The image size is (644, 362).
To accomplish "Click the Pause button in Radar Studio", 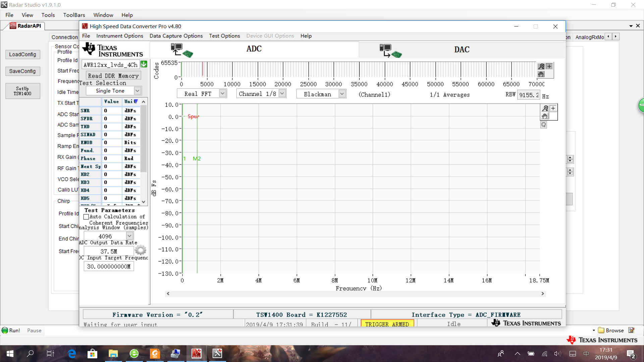I will [x=34, y=330].
